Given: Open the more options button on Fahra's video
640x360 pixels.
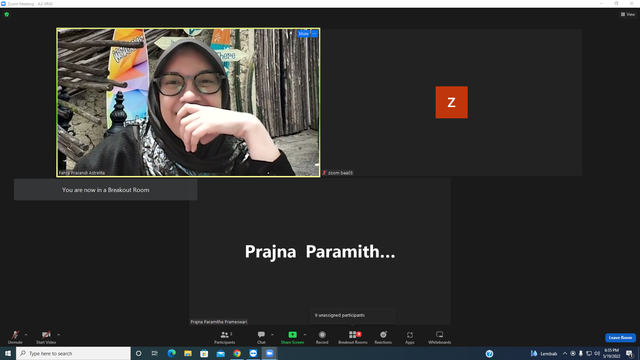Looking at the screenshot, I should pyautogui.click(x=314, y=34).
